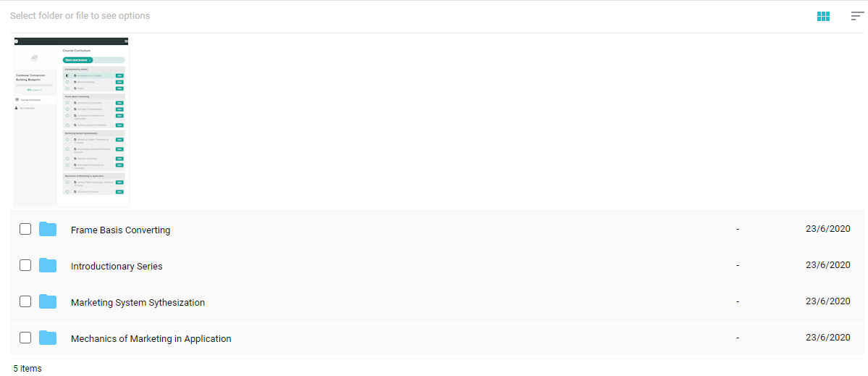This screenshot has height=376, width=868.
Task: Click the size dash on the Marketing System Sythesization row
Action: (x=738, y=302)
